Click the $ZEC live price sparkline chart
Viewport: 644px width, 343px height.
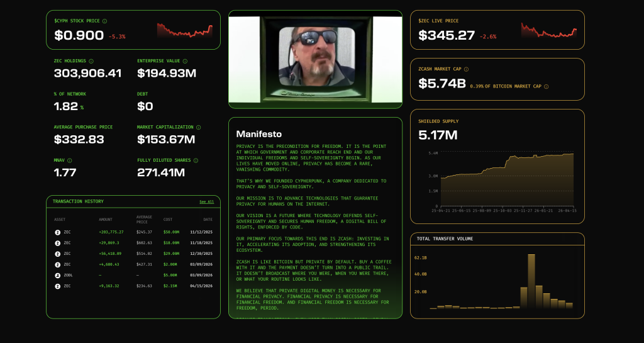pyautogui.click(x=548, y=31)
